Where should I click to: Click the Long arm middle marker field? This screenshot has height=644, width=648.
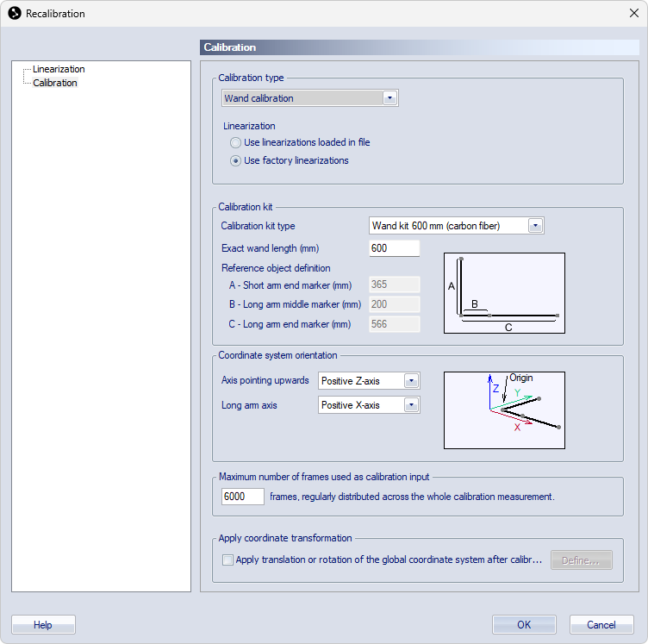tap(394, 304)
